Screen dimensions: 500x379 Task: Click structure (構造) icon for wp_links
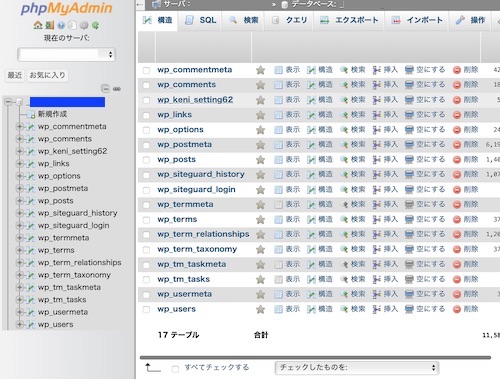click(x=311, y=115)
